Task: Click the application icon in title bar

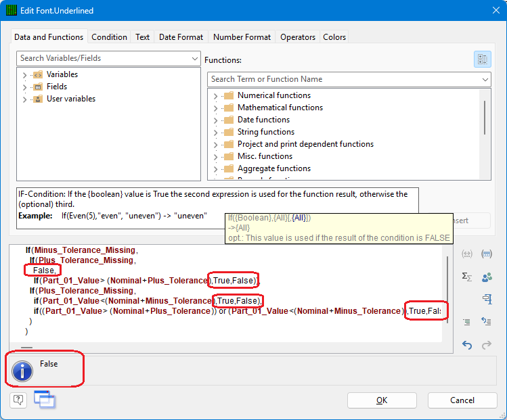Action: point(12,11)
